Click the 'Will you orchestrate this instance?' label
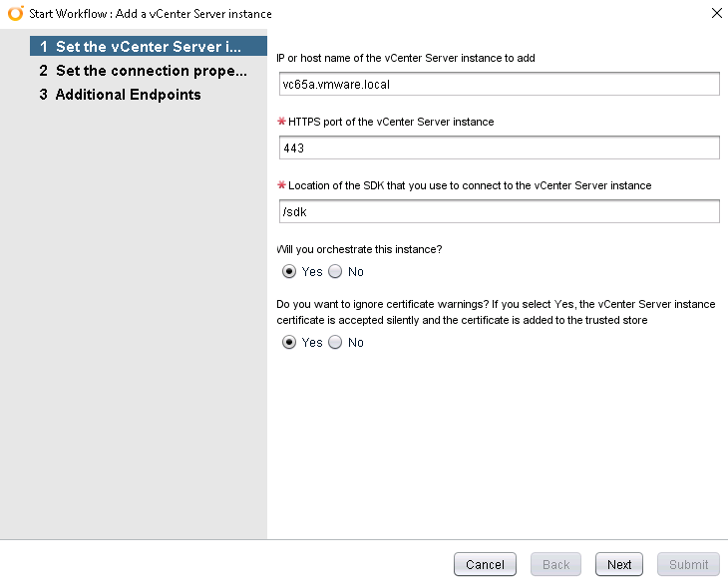Screen dimensions: 728x584 [x=358, y=249]
